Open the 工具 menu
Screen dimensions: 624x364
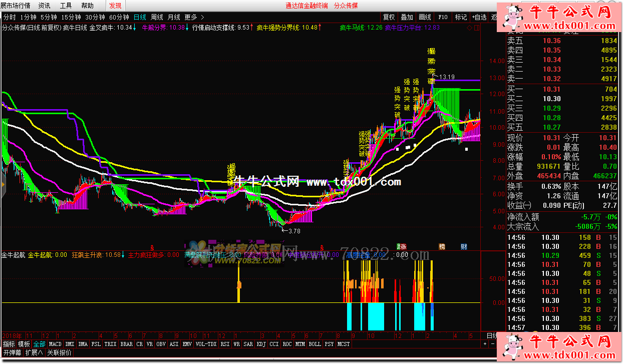[x=66, y=6]
